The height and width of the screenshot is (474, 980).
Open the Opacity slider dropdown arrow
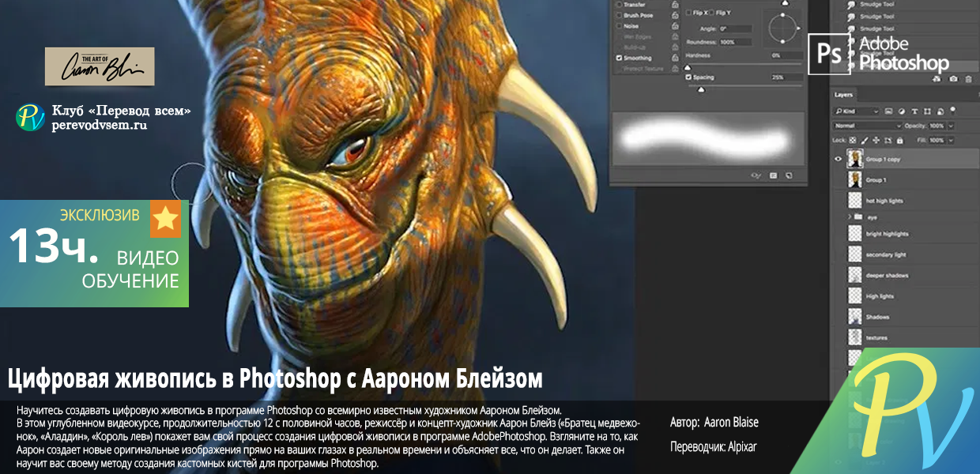(x=951, y=126)
